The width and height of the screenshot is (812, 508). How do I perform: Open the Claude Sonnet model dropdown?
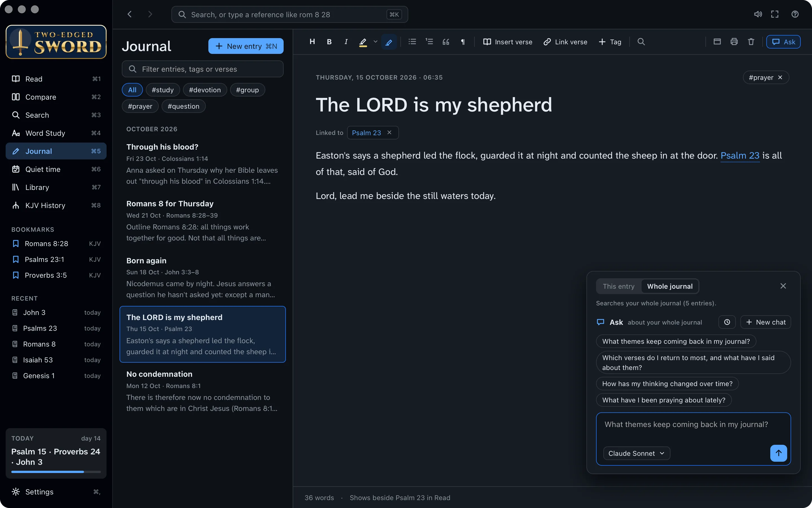coord(637,453)
